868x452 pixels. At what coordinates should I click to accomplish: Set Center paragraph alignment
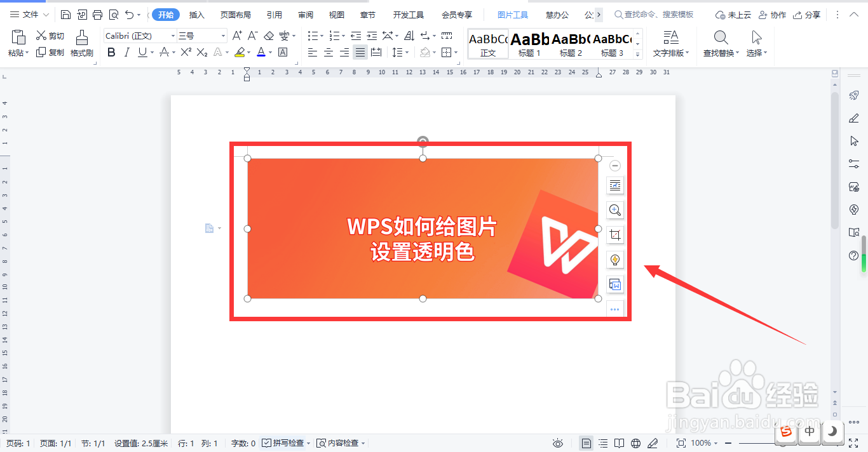pos(329,52)
